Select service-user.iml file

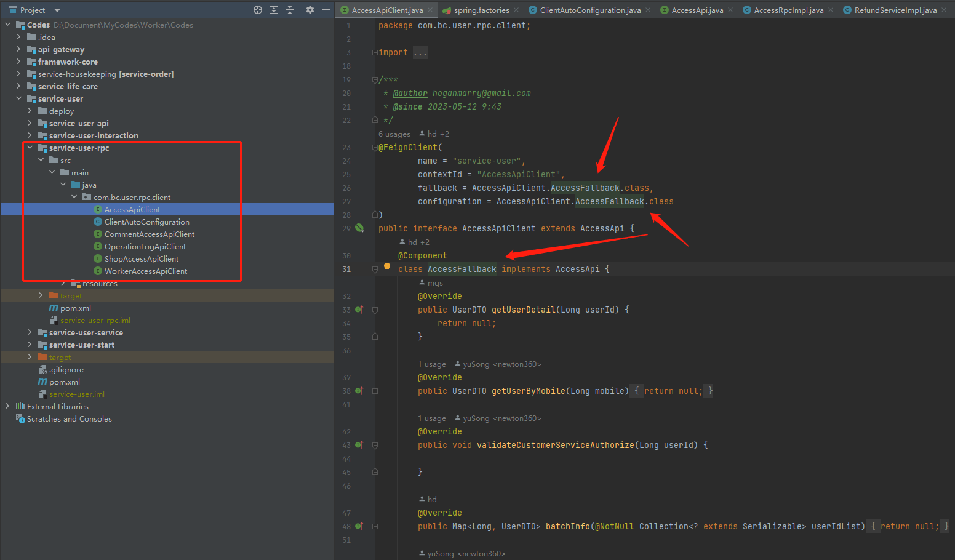coord(77,394)
